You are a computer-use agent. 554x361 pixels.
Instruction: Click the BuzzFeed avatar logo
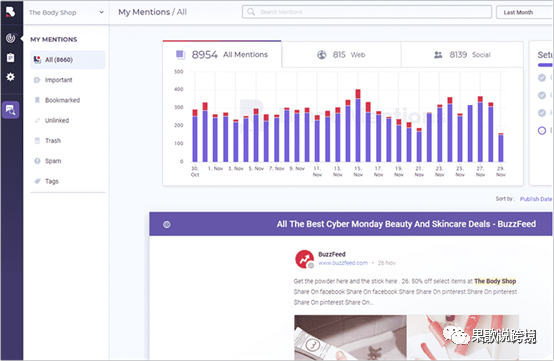pos(305,259)
